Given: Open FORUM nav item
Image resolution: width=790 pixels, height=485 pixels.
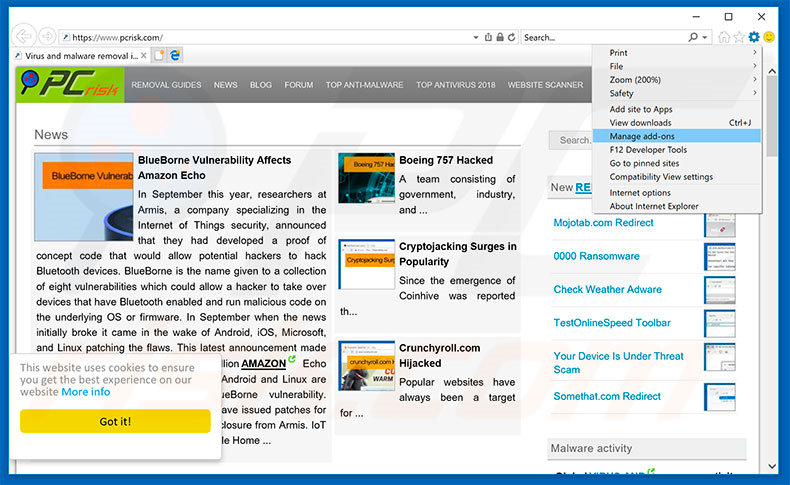Looking at the screenshot, I should (x=298, y=85).
